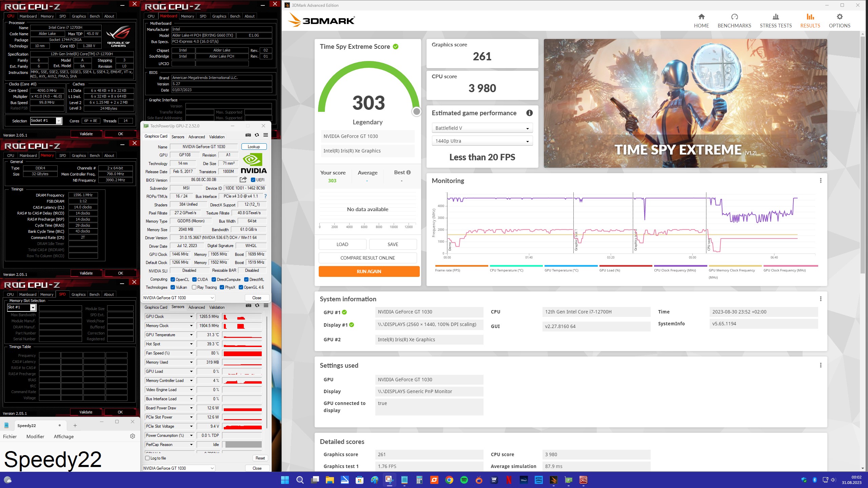Toggle CPU Clock Frequency legend color bar

680,266
